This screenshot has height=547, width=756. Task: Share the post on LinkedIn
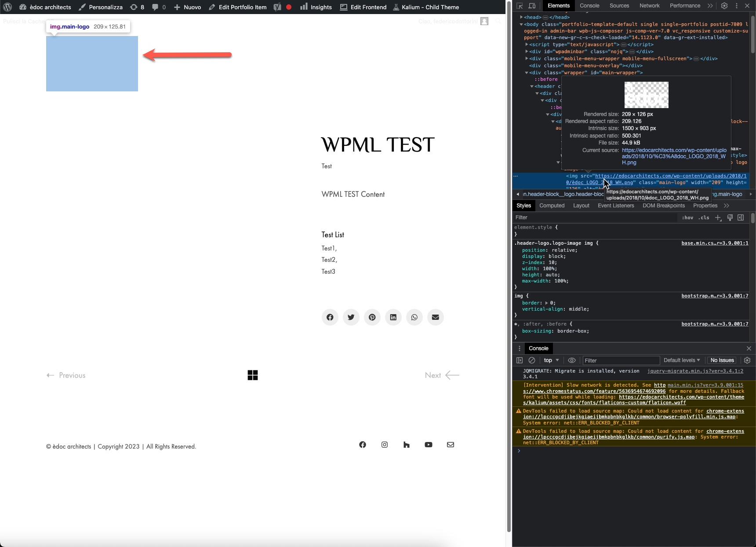pos(393,317)
